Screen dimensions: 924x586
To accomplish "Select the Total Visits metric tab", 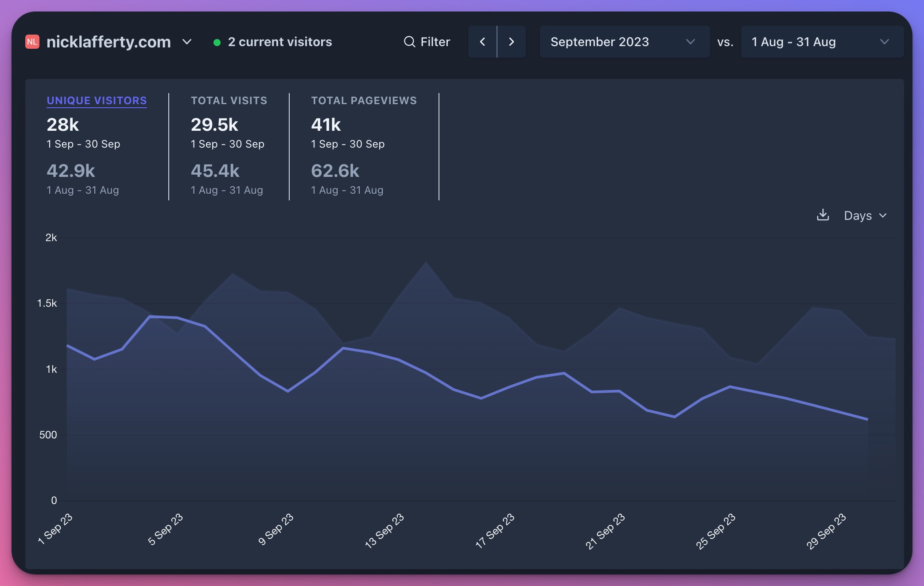I will 229,101.
